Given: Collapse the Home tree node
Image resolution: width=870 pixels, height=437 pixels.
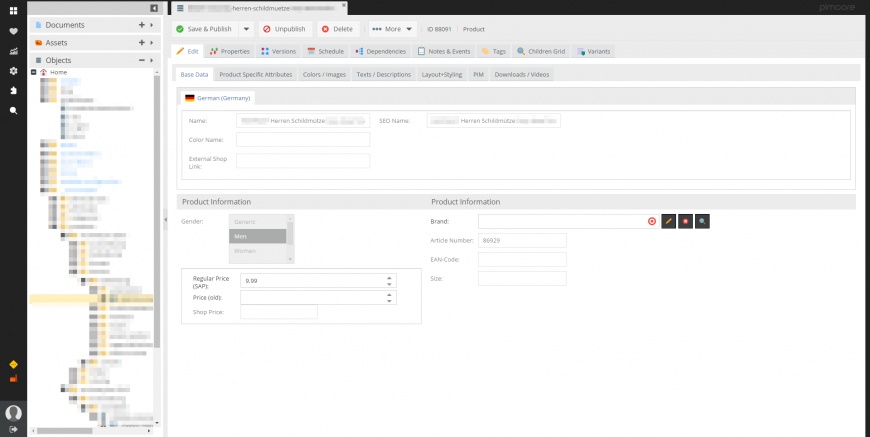Looking at the screenshot, I should (34, 72).
